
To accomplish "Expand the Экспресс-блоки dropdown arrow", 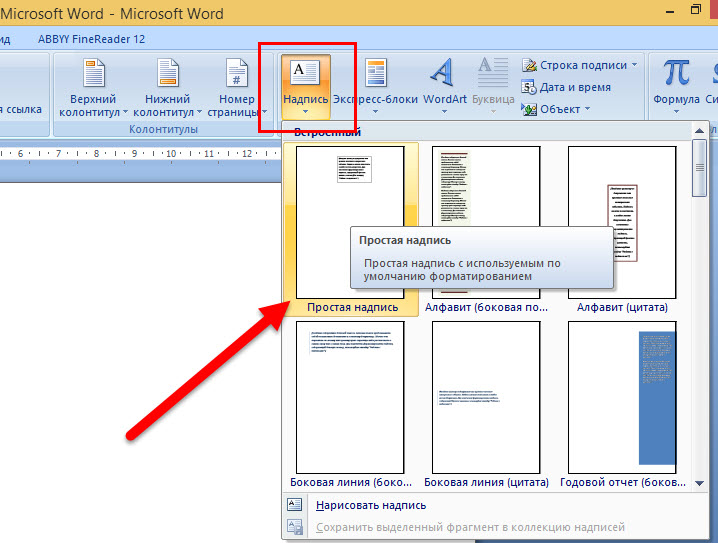I will [x=375, y=112].
